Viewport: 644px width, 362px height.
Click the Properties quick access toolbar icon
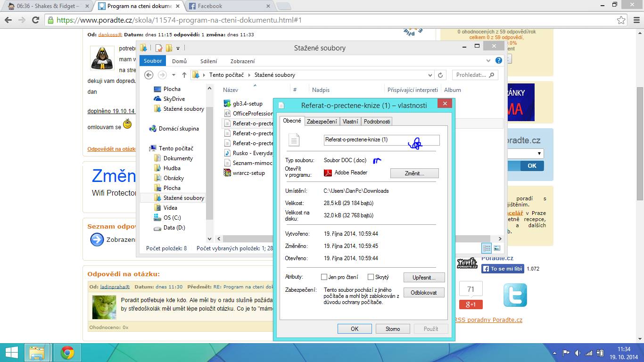point(159,48)
